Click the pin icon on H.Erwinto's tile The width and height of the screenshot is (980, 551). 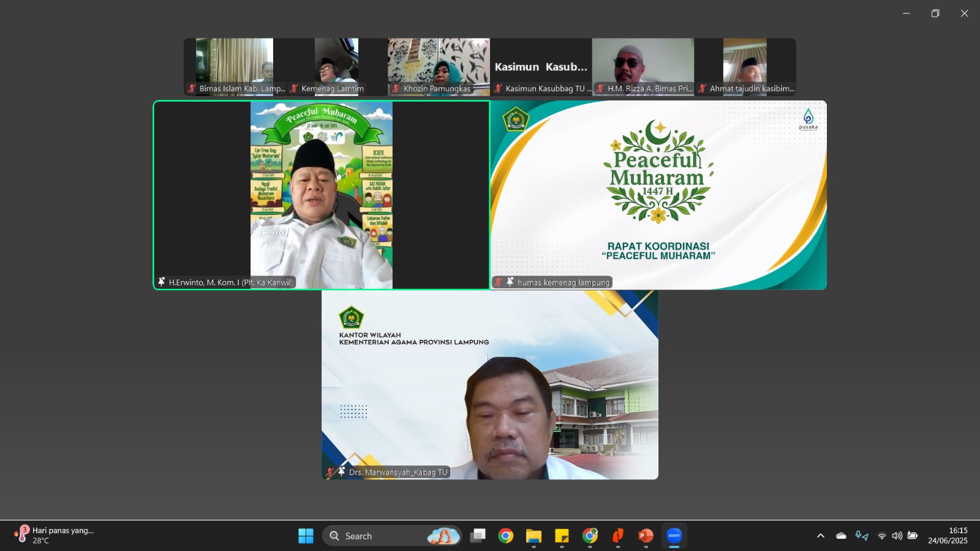pos(161,282)
